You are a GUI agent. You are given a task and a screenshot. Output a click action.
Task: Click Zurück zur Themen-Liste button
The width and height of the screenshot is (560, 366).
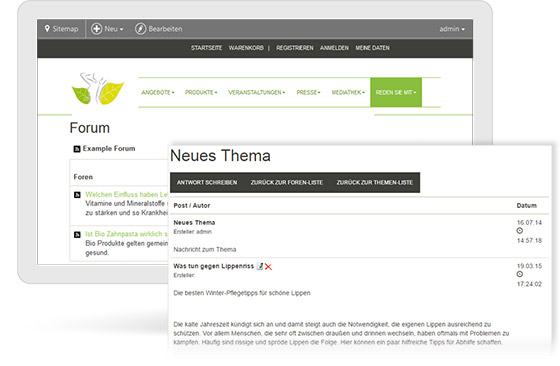(375, 182)
